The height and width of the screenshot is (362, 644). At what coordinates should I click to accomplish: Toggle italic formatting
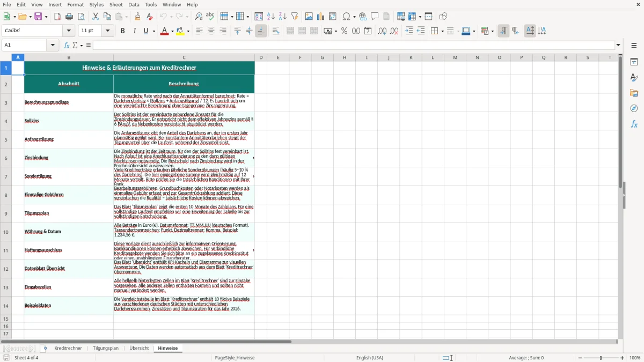coord(134,31)
